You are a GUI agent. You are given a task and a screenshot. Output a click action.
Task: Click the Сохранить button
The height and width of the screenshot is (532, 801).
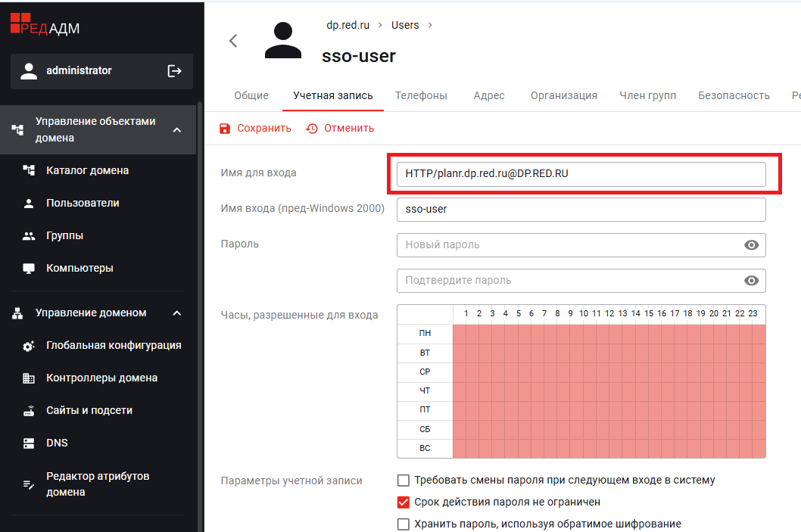click(255, 129)
